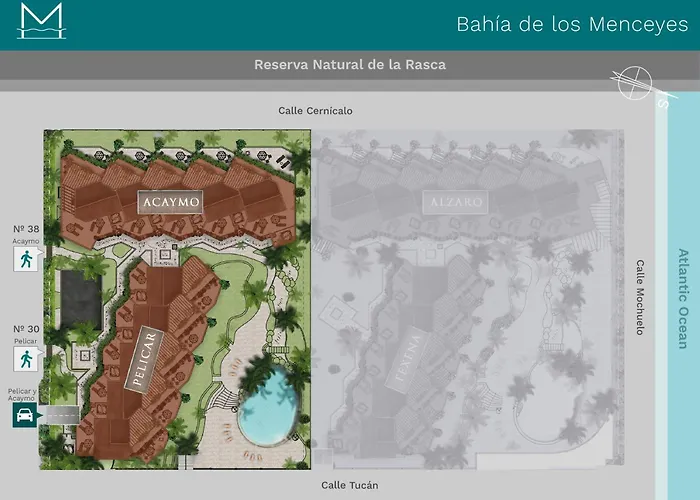Click the dark grey court next to Pelicar
Viewport: 700px width, 500px height.
click(81, 299)
